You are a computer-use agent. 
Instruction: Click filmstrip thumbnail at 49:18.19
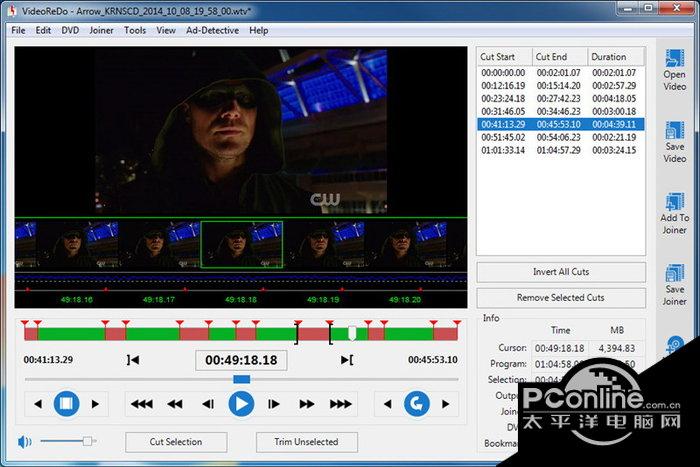[x=324, y=245]
